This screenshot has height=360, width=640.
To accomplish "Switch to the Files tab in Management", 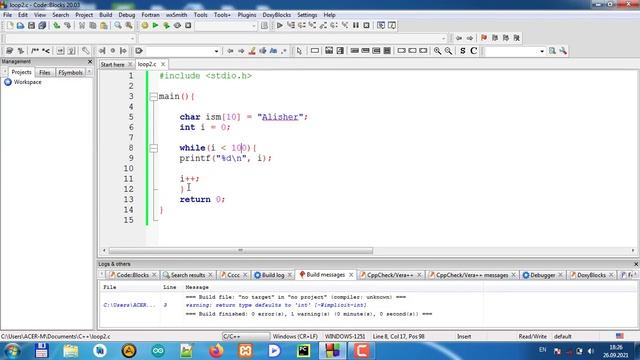I will pyautogui.click(x=44, y=72).
